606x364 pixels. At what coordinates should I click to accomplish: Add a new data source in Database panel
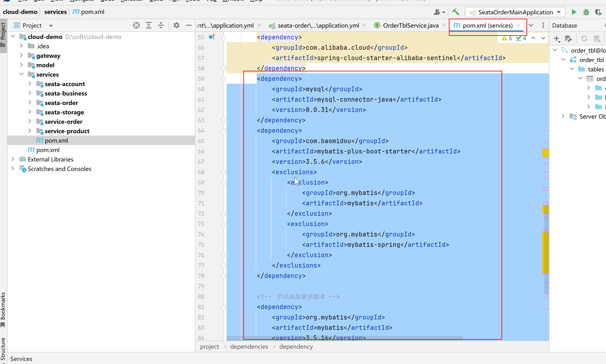point(557,39)
